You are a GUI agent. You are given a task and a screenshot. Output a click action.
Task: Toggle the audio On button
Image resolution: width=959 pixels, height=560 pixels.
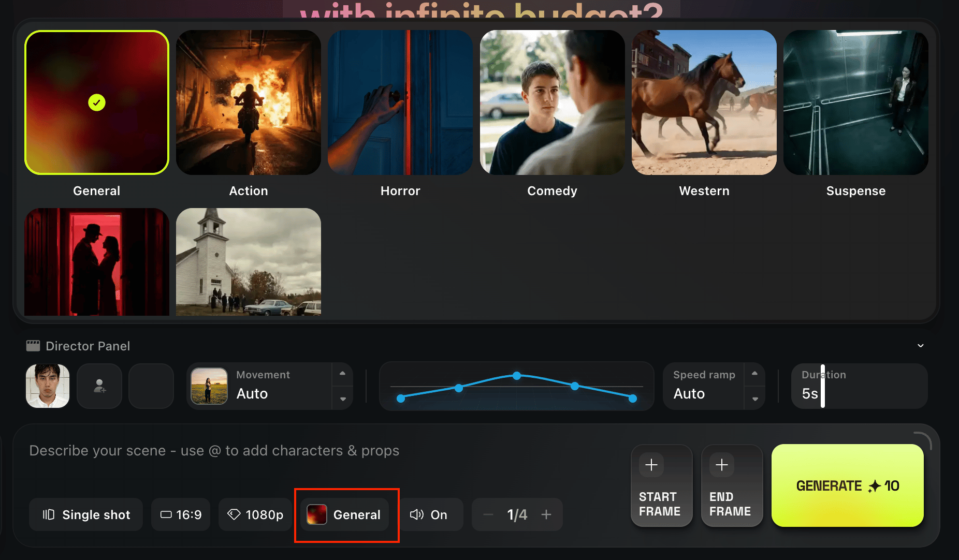point(429,514)
